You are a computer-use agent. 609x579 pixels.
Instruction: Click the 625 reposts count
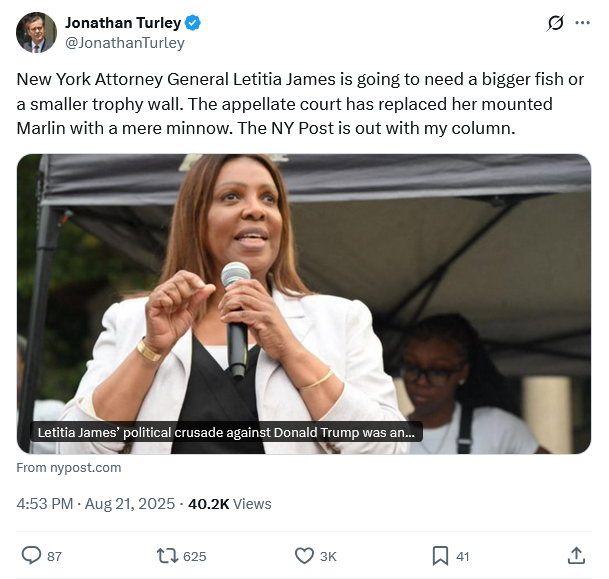coord(195,556)
